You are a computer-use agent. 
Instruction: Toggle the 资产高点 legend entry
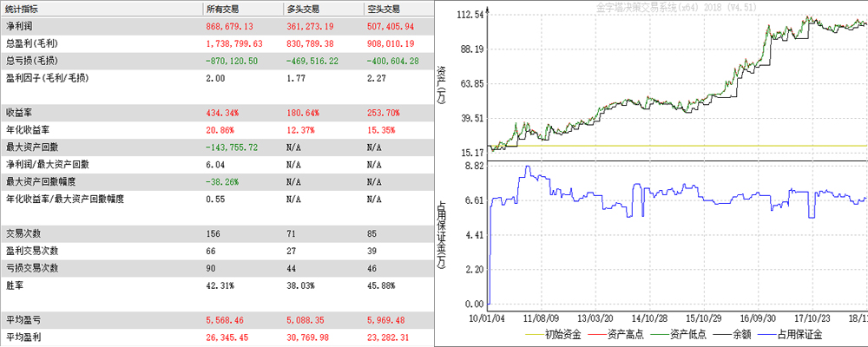[x=623, y=334]
